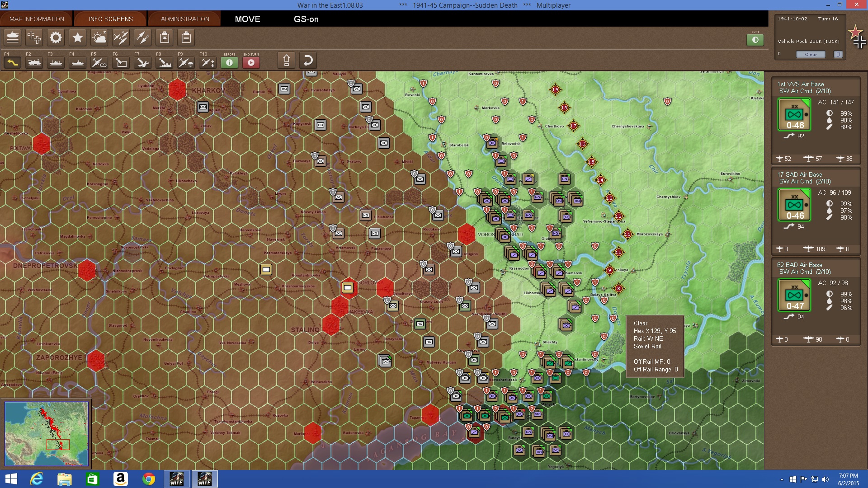Viewport: 868px width, 488px height.
Task: Click the weather sun-cloud icon
Action: coord(99,38)
